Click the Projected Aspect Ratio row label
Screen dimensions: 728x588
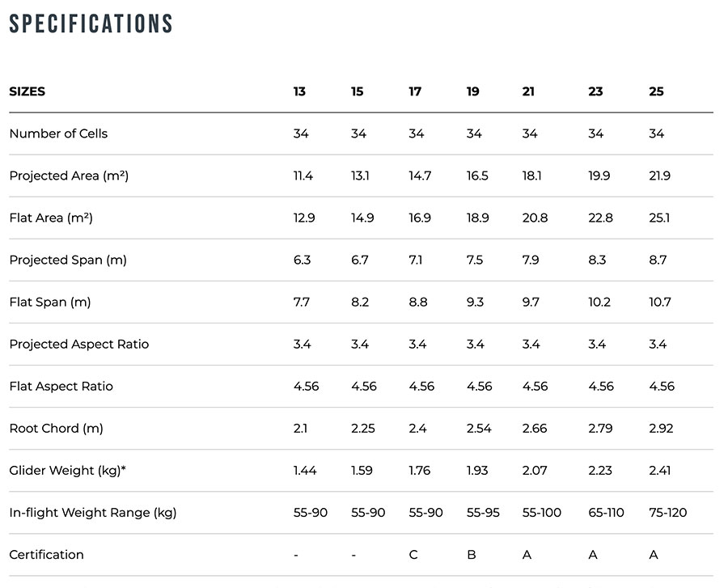[79, 344]
